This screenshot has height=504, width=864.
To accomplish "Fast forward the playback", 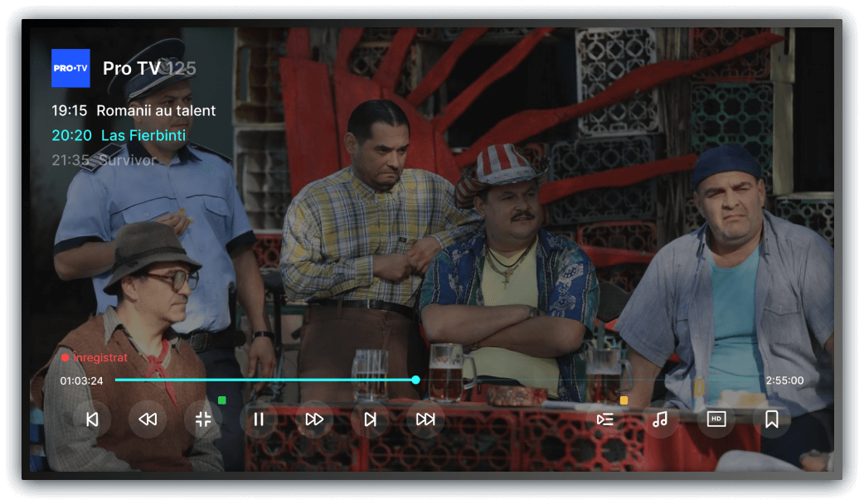I will tap(314, 419).
